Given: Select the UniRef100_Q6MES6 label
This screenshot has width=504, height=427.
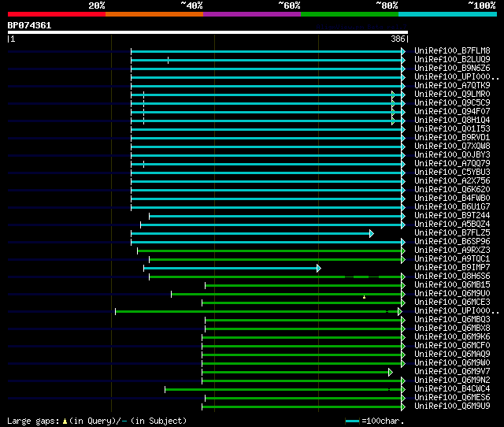Looking at the screenshot, I should click(x=452, y=398).
